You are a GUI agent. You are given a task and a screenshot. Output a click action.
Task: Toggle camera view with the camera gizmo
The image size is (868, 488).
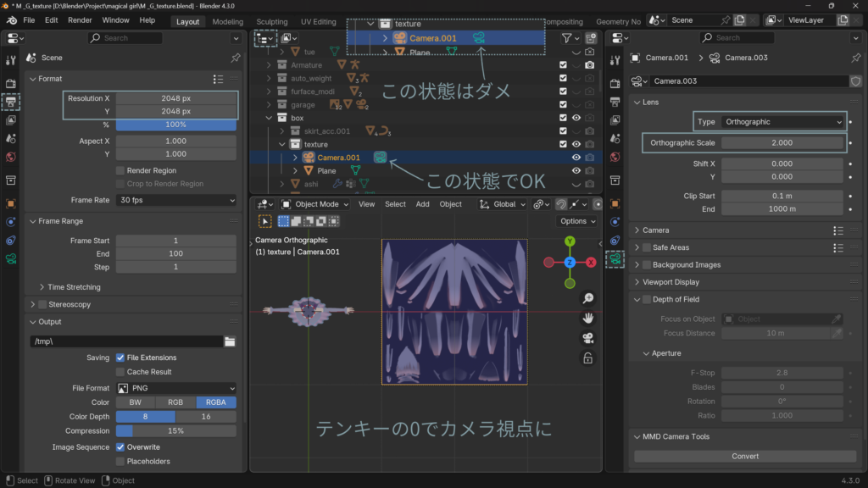pyautogui.click(x=587, y=338)
